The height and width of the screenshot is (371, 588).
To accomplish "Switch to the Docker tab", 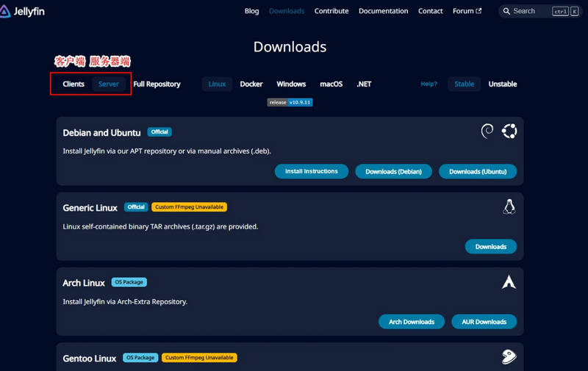I will click(251, 84).
